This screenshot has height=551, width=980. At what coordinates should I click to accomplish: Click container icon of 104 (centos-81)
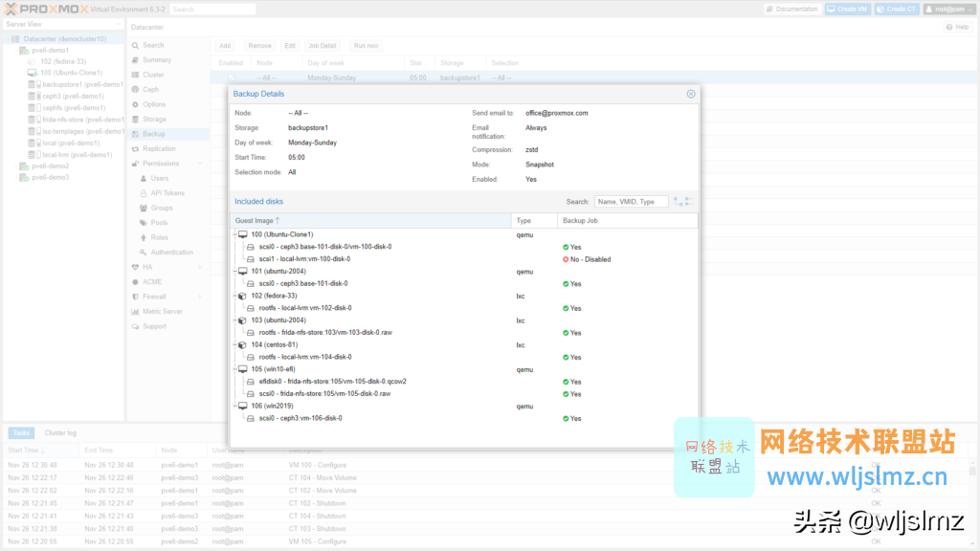click(x=243, y=344)
